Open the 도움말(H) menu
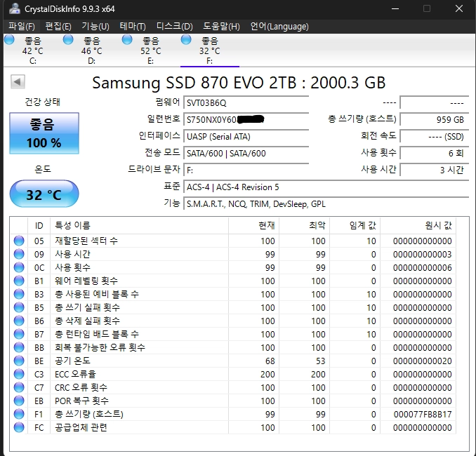 221,27
